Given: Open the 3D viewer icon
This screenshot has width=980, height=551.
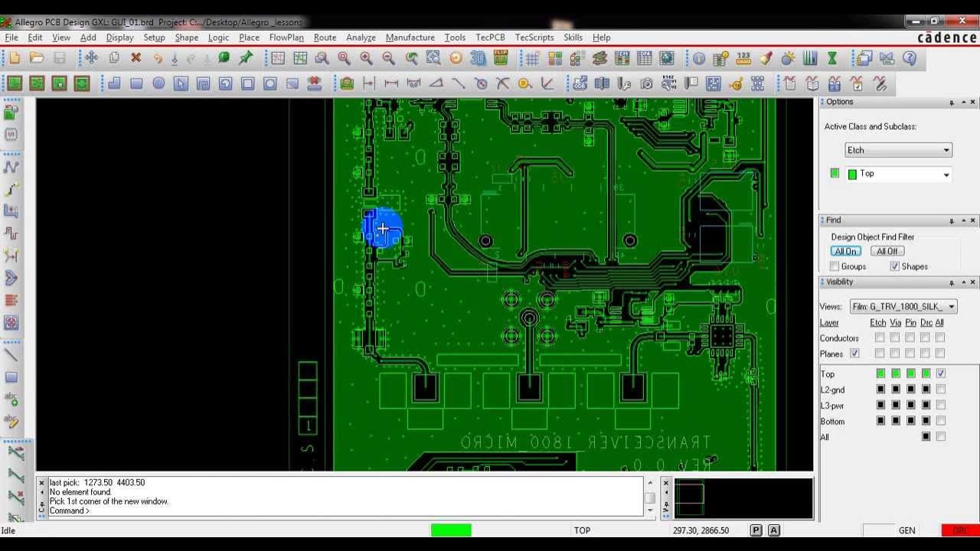Looking at the screenshot, I should (x=478, y=58).
